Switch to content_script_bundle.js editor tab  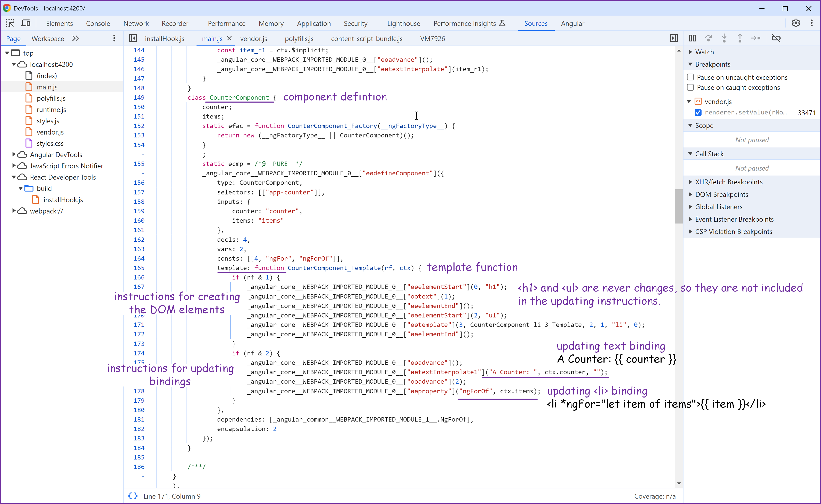click(367, 38)
